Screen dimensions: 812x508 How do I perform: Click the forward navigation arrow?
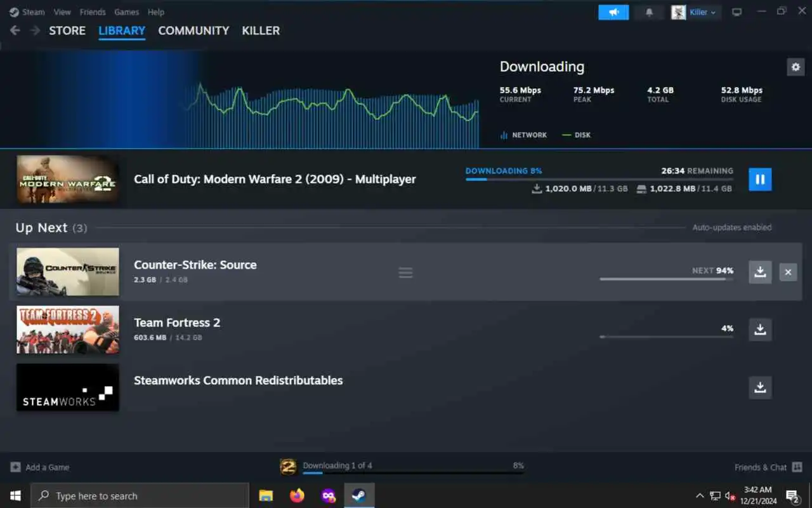[x=35, y=30]
